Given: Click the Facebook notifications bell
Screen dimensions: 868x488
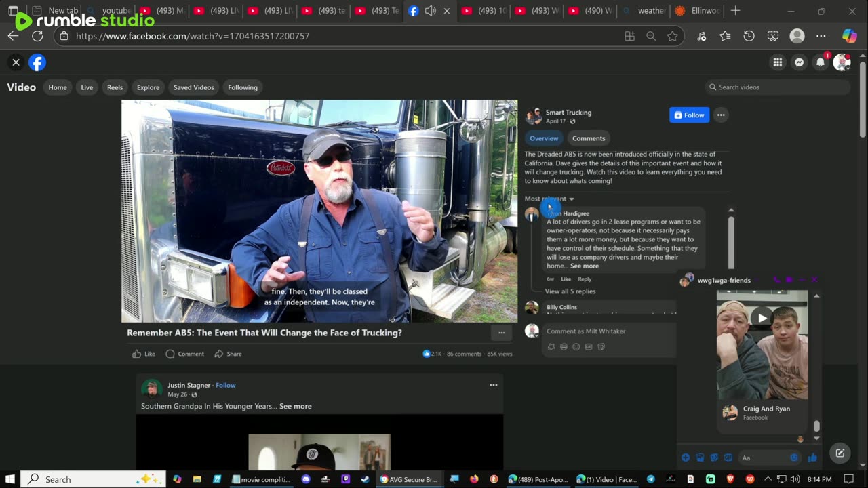Looking at the screenshot, I should [820, 62].
